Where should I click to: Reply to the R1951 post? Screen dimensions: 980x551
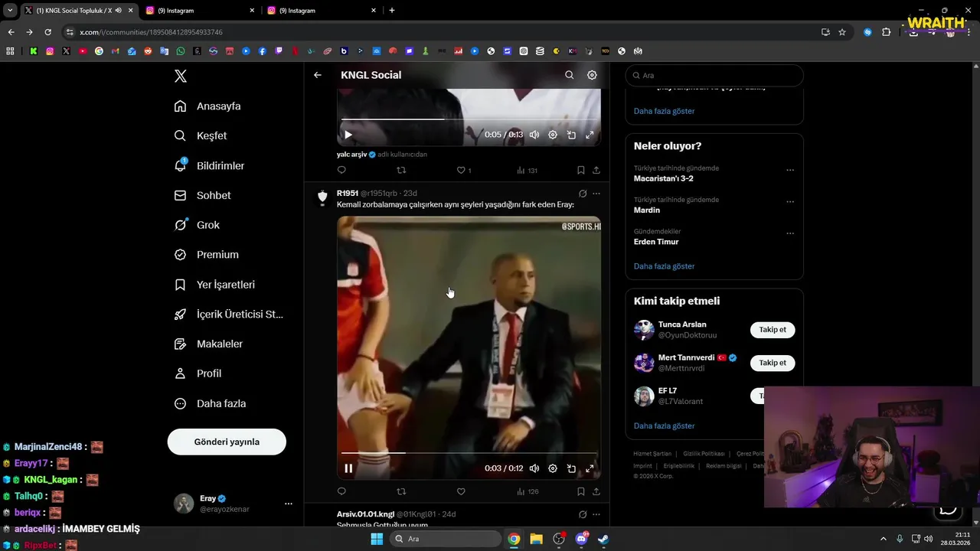click(x=341, y=491)
